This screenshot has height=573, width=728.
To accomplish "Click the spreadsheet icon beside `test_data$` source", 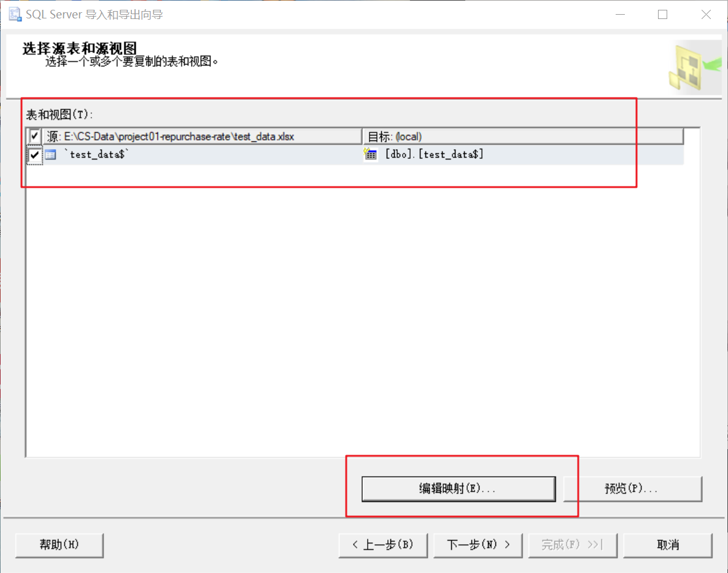I will [x=50, y=155].
